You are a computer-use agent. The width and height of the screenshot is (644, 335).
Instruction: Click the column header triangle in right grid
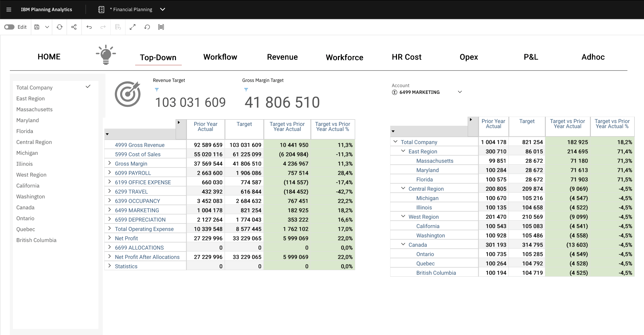(x=471, y=120)
